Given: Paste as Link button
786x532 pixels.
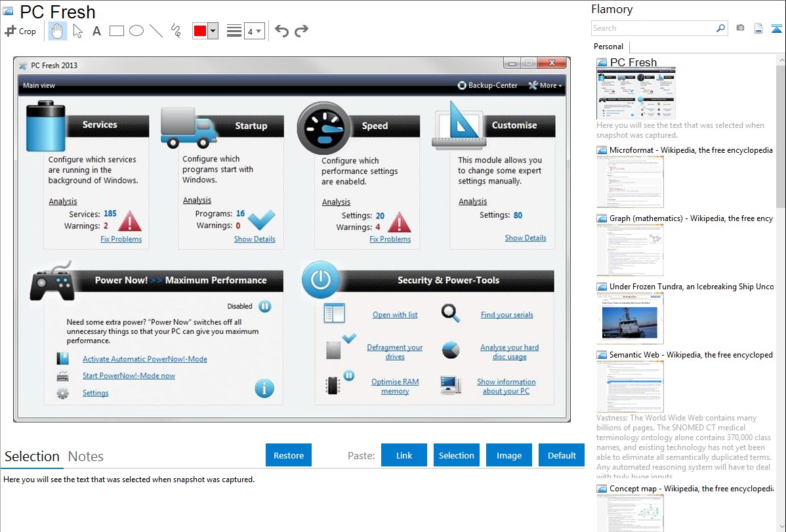Looking at the screenshot, I should [x=404, y=455].
